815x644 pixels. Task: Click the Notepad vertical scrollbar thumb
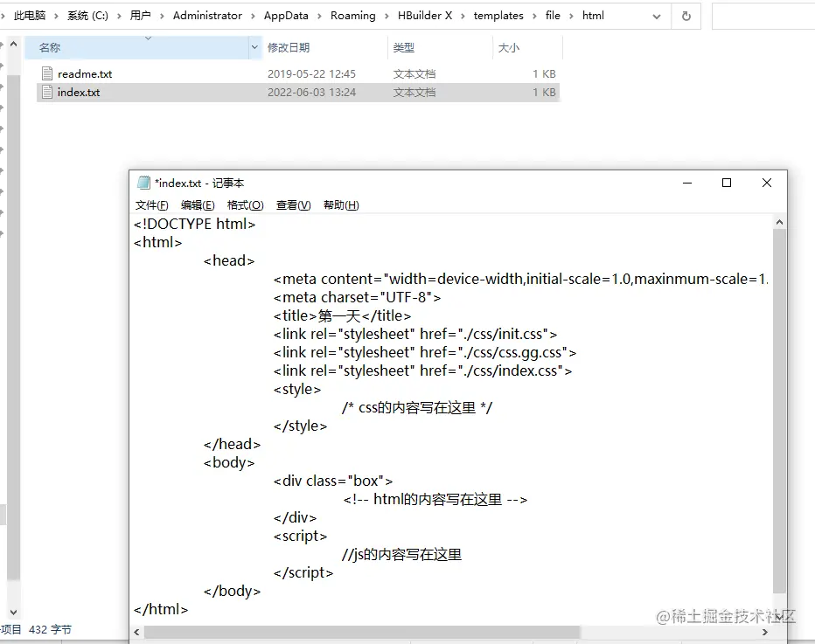[x=779, y=411]
